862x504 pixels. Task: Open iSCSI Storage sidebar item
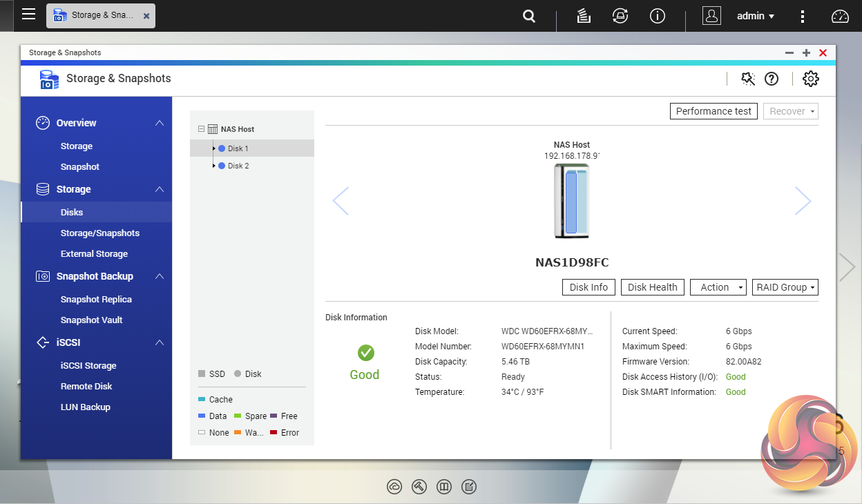pyautogui.click(x=88, y=366)
